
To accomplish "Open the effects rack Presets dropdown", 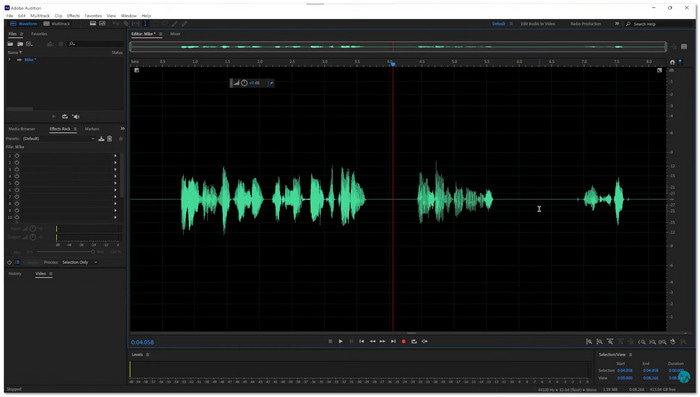I will pos(59,138).
